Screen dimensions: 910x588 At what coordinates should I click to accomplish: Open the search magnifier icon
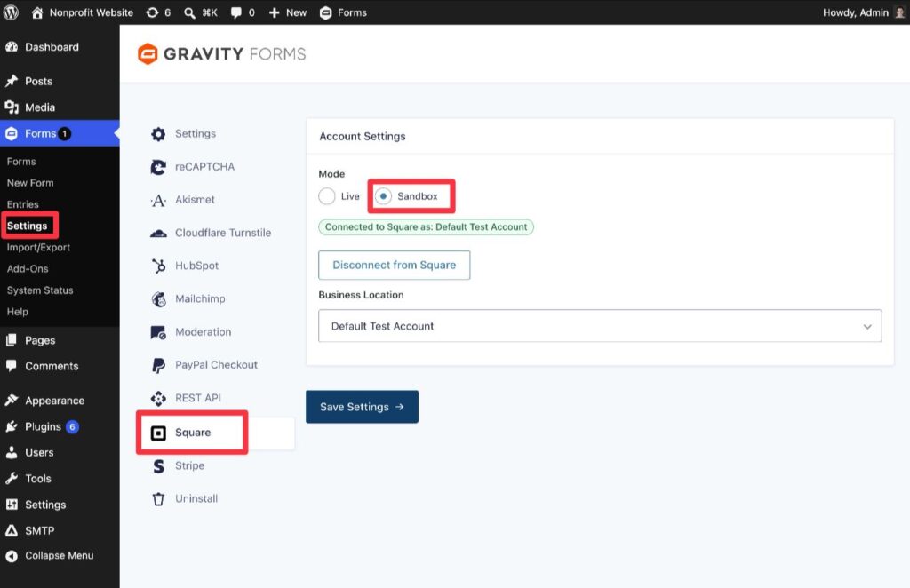click(189, 12)
